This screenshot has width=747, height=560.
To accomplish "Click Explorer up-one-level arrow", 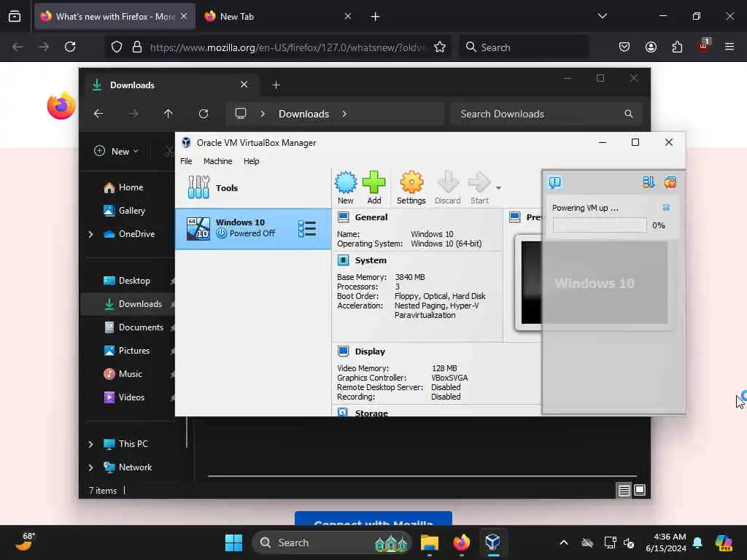I will pos(169,114).
